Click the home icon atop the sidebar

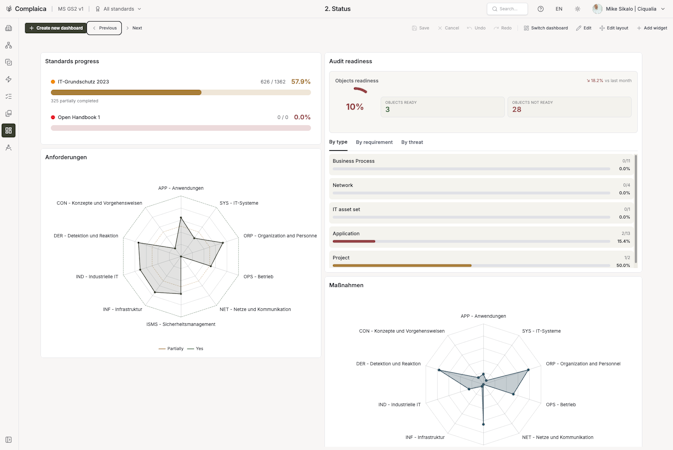coord(9,28)
